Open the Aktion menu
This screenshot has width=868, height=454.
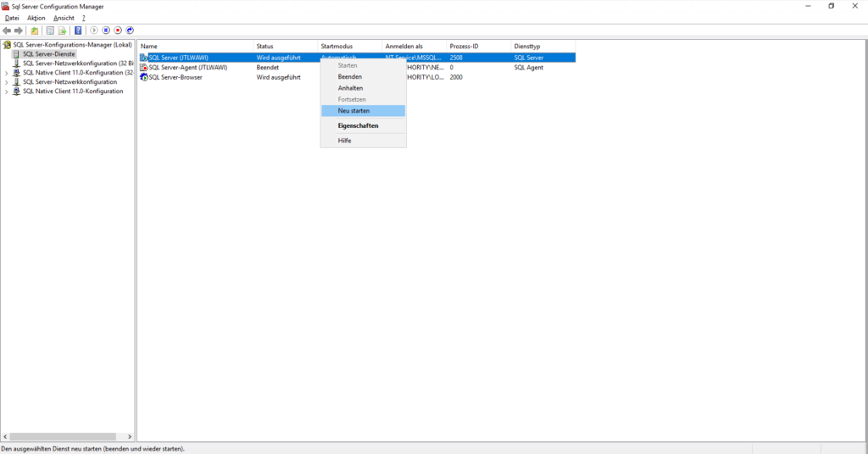tap(36, 19)
